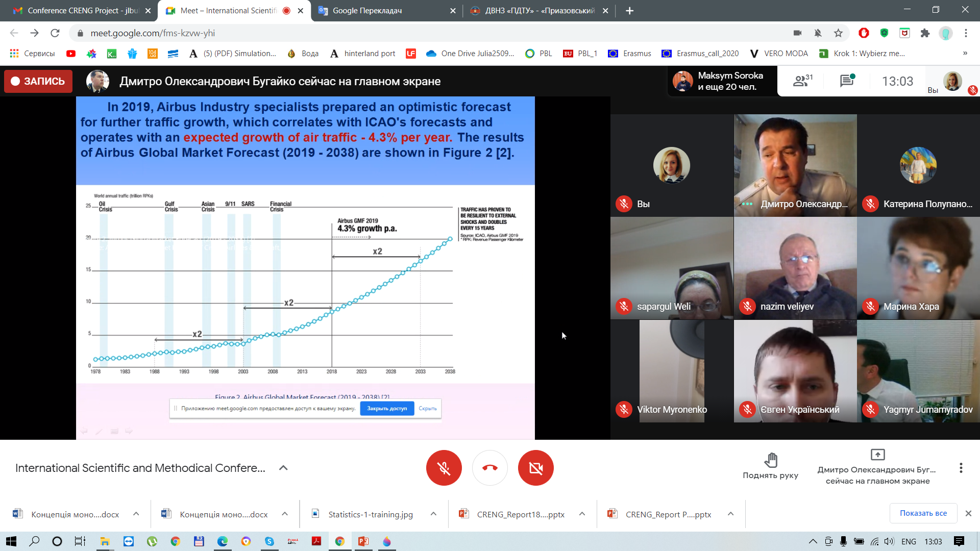Open Windows taskbar search
The width and height of the screenshot is (980, 551).
34,541
